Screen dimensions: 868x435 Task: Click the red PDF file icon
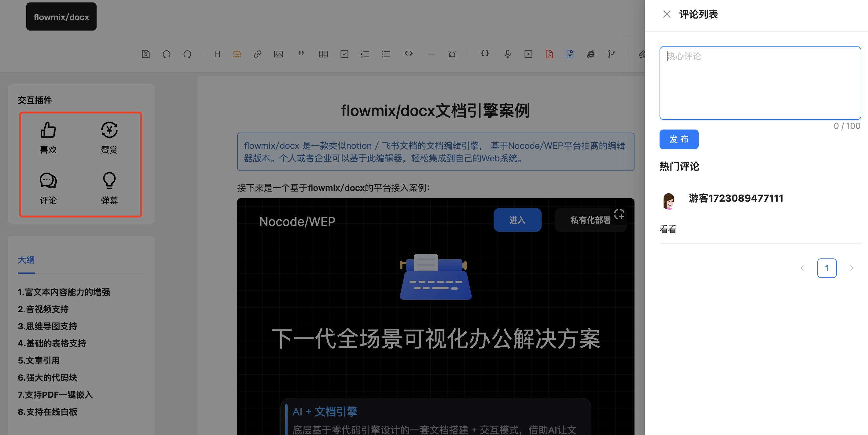point(549,54)
